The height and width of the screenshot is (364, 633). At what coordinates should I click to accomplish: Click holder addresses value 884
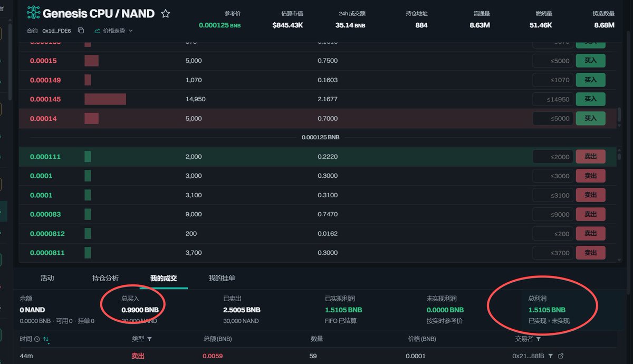click(x=421, y=25)
